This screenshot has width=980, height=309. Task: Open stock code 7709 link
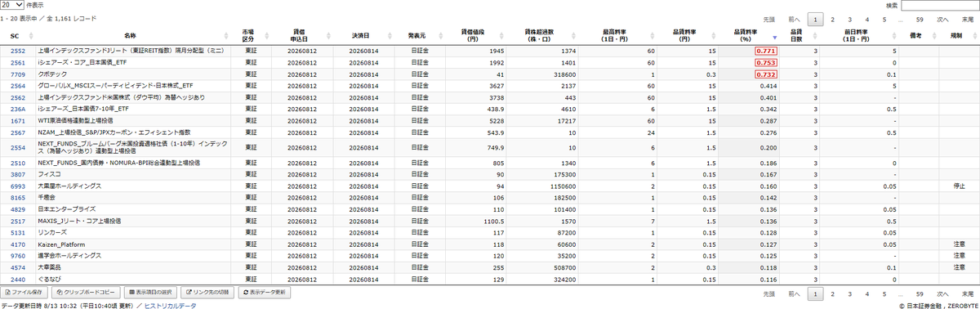pos(18,74)
